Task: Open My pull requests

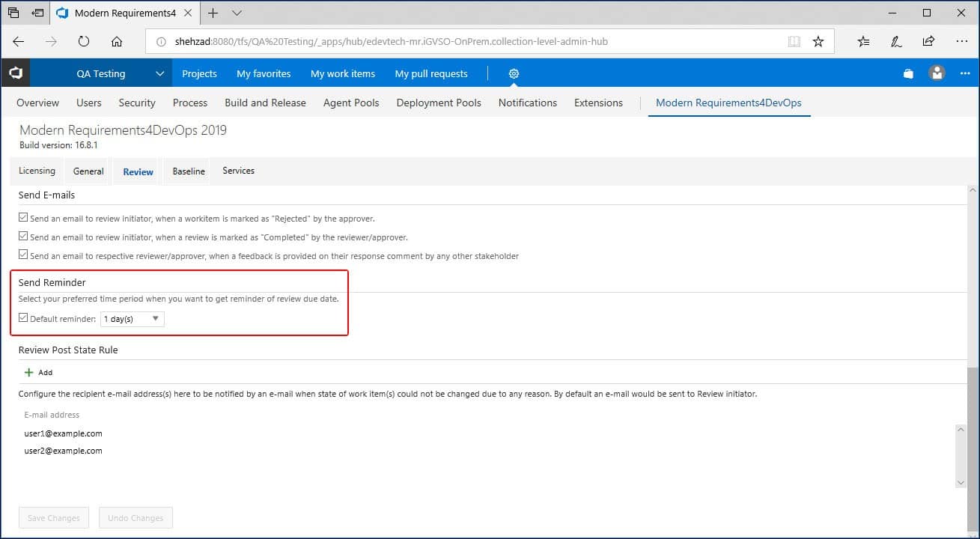Action: (431, 73)
